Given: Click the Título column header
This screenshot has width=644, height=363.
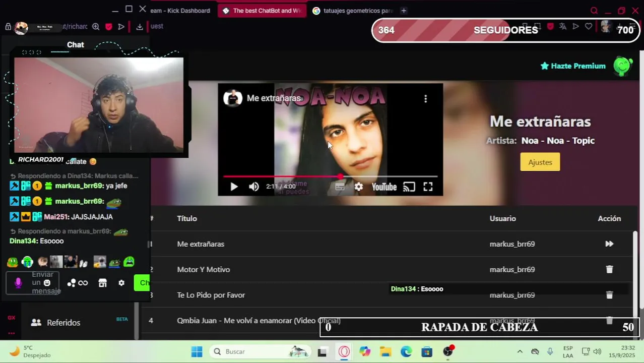Looking at the screenshot, I should (x=187, y=218).
